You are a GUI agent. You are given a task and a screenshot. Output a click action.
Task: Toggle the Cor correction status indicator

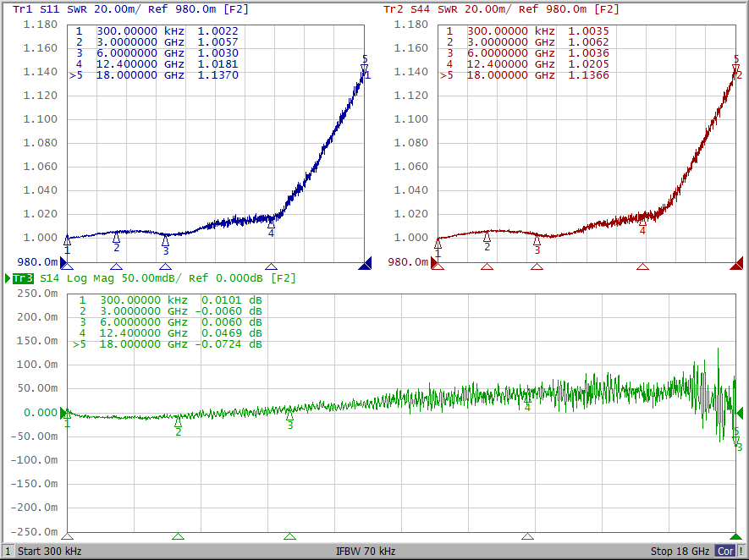click(x=725, y=552)
